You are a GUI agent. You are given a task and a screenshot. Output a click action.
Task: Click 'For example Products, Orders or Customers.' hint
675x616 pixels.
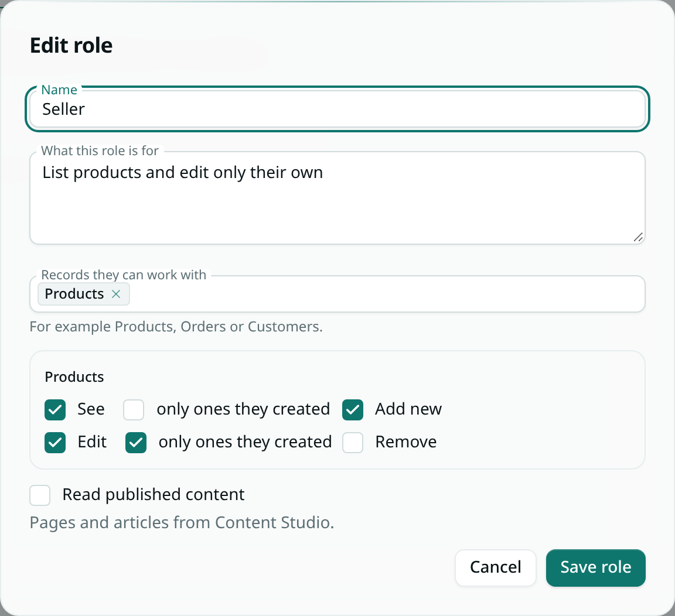(x=176, y=327)
